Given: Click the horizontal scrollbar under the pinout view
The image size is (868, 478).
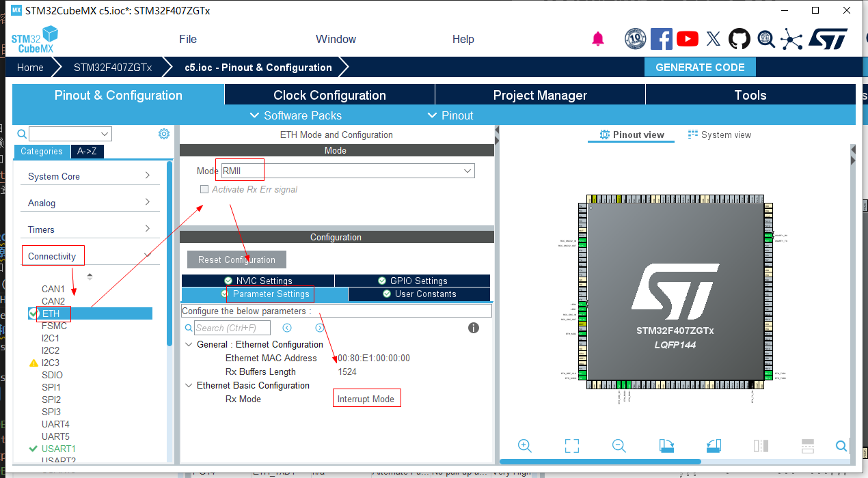Looking at the screenshot, I should tap(600, 462).
